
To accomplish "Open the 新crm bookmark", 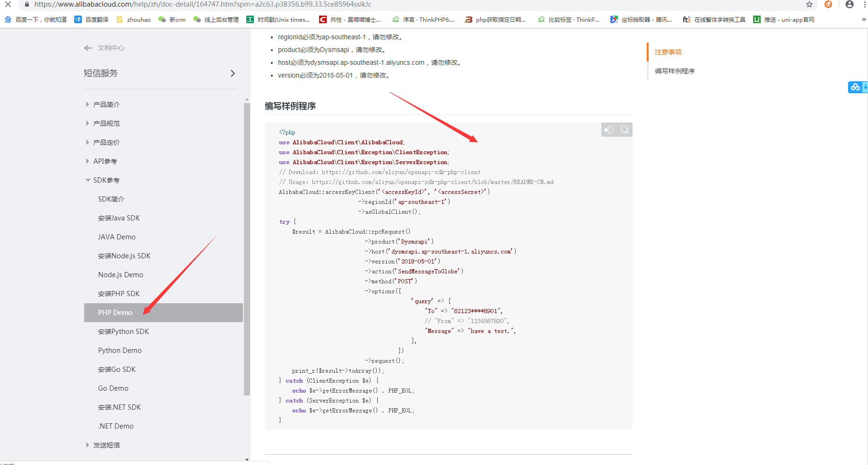I will pyautogui.click(x=172, y=19).
